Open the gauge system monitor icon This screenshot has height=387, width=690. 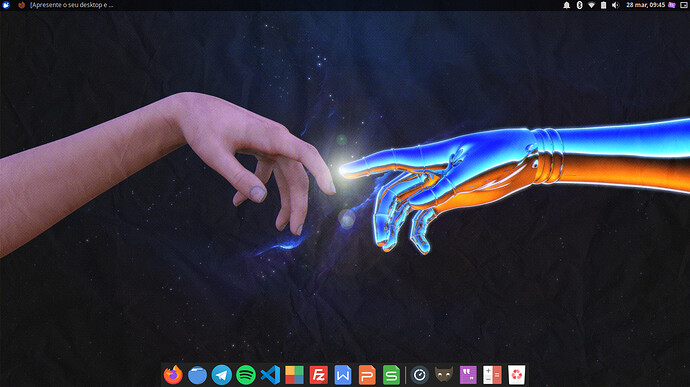pos(420,375)
